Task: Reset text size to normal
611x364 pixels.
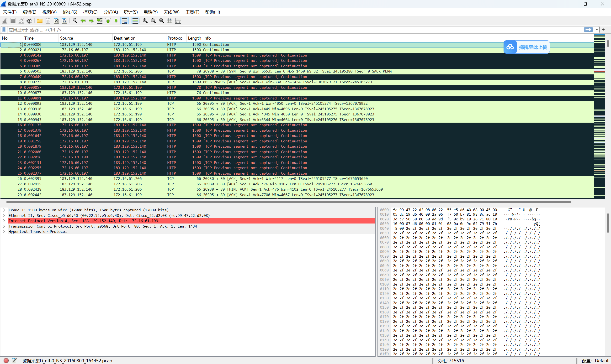Action: point(162,21)
